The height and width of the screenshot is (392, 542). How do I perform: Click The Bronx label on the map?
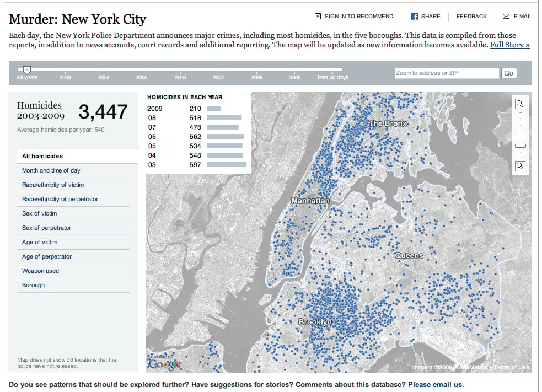[x=388, y=123]
